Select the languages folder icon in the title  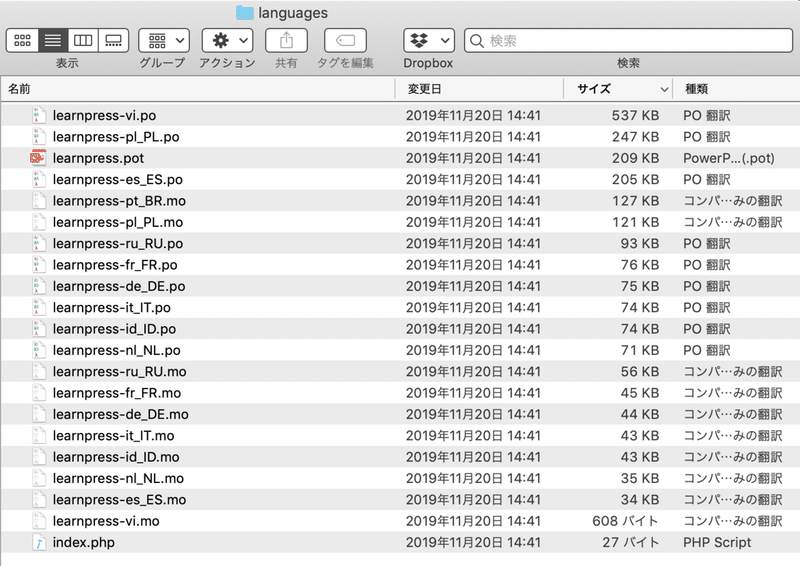[245, 13]
